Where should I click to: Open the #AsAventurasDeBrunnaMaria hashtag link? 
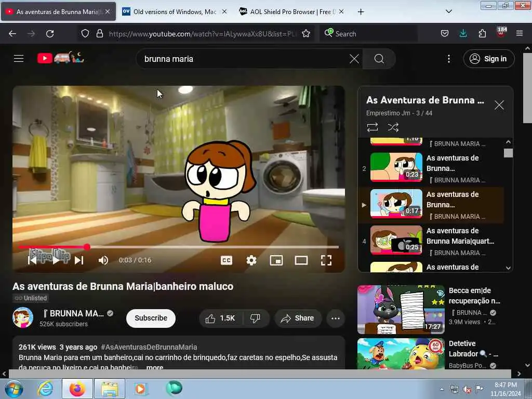click(x=149, y=347)
